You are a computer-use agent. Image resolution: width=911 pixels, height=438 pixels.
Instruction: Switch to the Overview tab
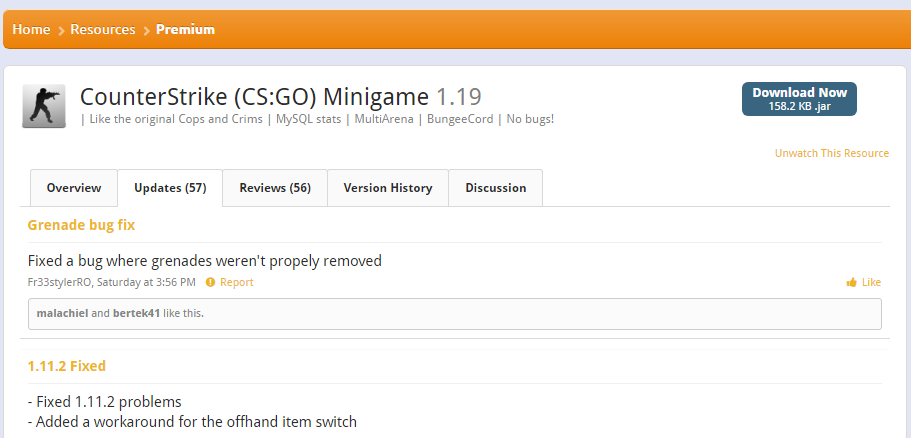point(74,188)
